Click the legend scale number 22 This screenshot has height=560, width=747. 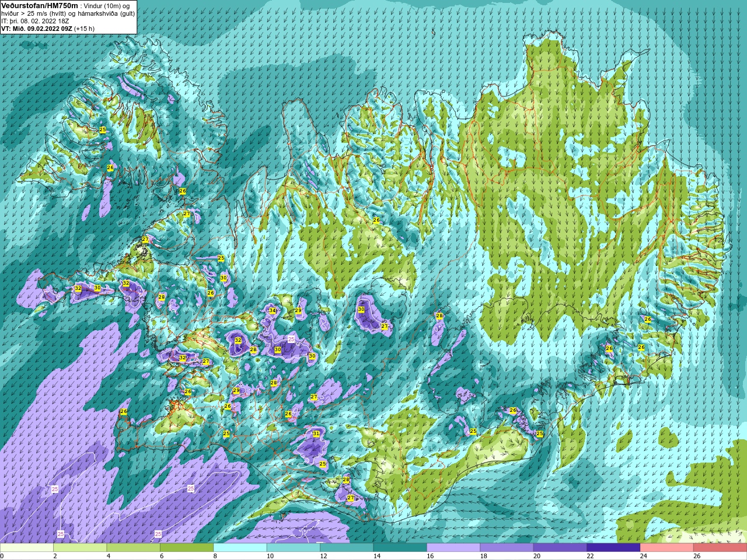pos(590,556)
